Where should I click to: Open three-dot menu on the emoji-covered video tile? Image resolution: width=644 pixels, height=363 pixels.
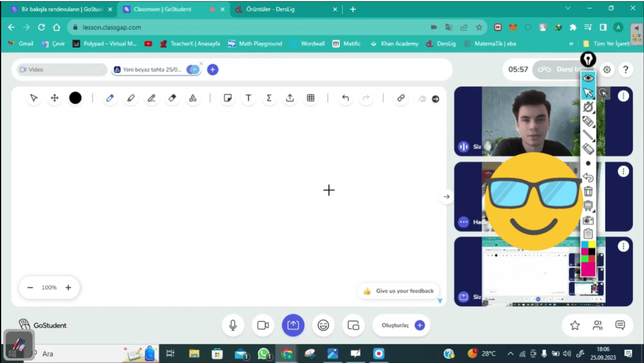click(623, 171)
